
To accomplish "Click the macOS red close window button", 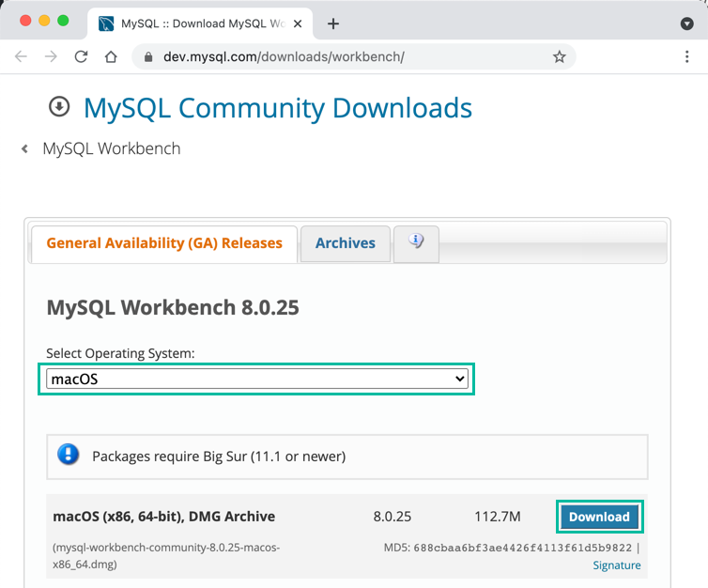I will tap(25, 21).
